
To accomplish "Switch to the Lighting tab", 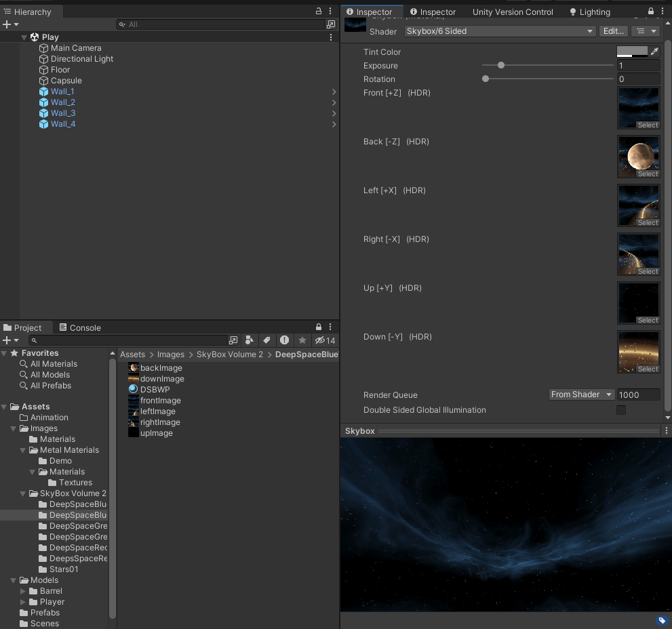I will [589, 12].
